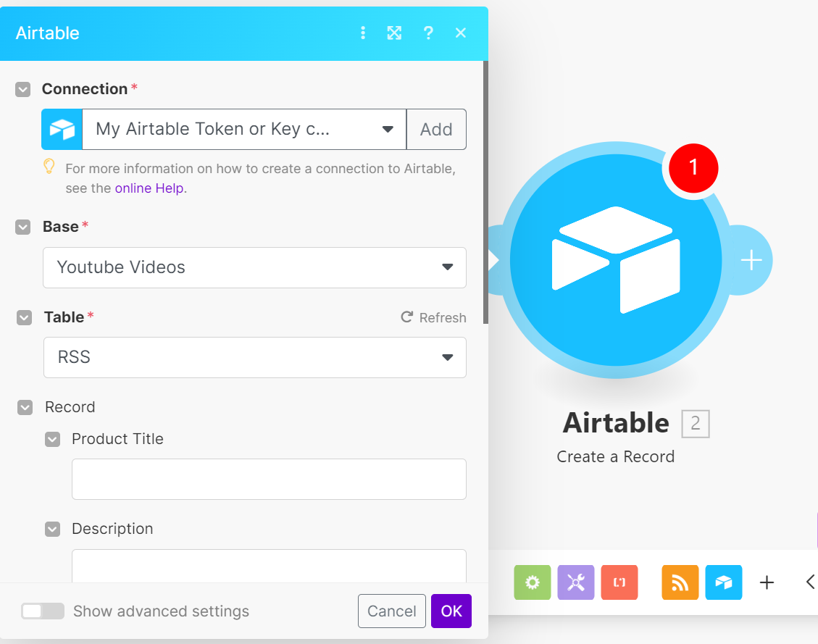The image size is (818, 644).
Task: Click the Airtable logo beside the connection field
Action: [x=62, y=130]
